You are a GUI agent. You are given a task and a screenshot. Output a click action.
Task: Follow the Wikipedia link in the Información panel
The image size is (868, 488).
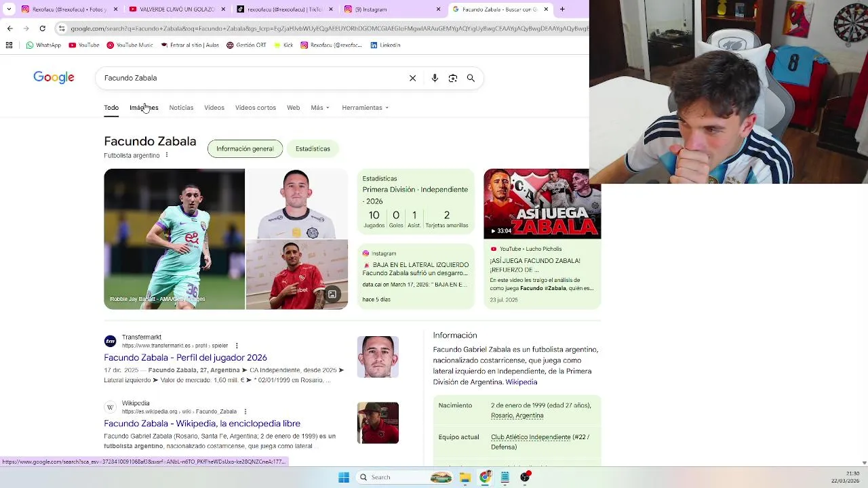pos(521,382)
